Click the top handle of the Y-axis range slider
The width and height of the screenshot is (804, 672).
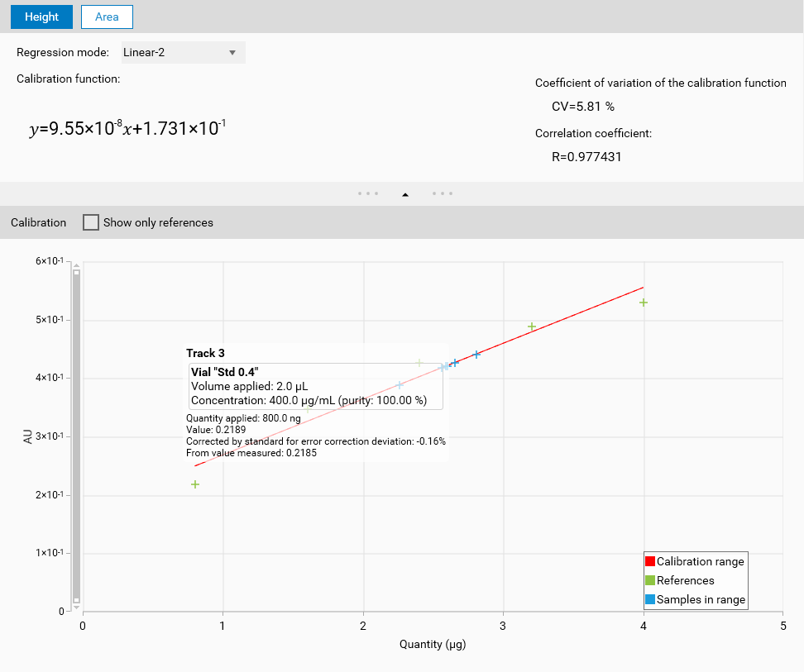click(x=76, y=272)
